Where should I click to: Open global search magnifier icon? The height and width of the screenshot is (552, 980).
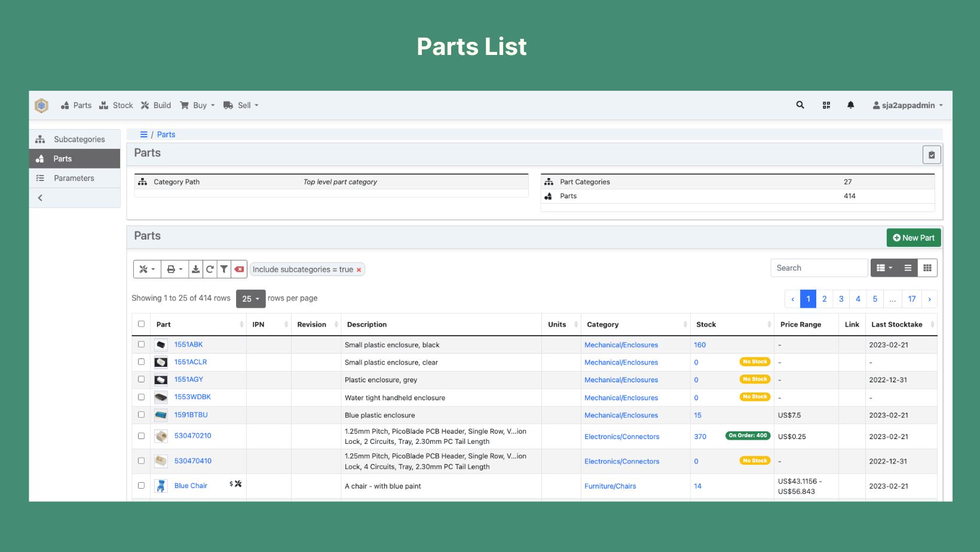[800, 105]
